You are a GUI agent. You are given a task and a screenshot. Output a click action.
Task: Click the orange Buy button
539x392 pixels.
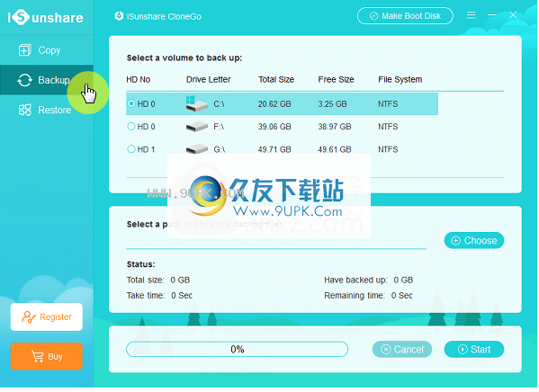coord(47,356)
